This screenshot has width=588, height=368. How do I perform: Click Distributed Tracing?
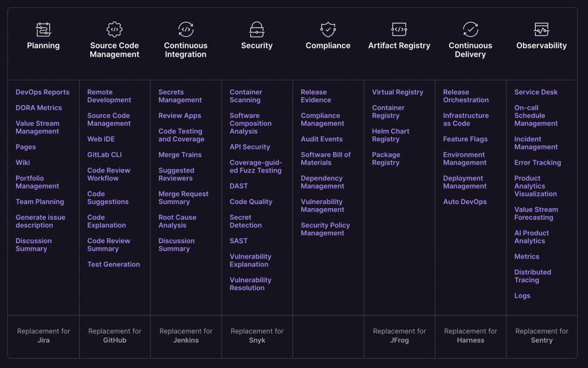[532, 276]
